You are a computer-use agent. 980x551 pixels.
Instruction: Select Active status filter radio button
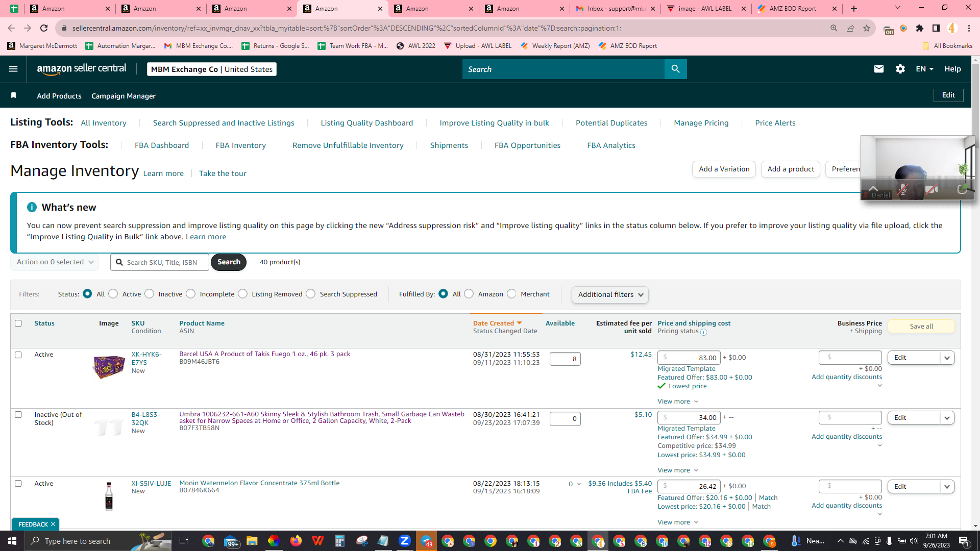point(113,294)
